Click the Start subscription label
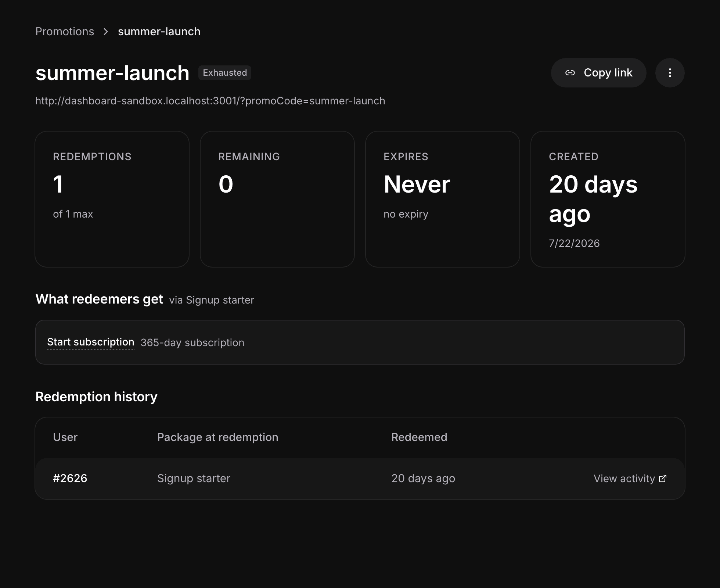The image size is (720, 588). click(90, 342)
